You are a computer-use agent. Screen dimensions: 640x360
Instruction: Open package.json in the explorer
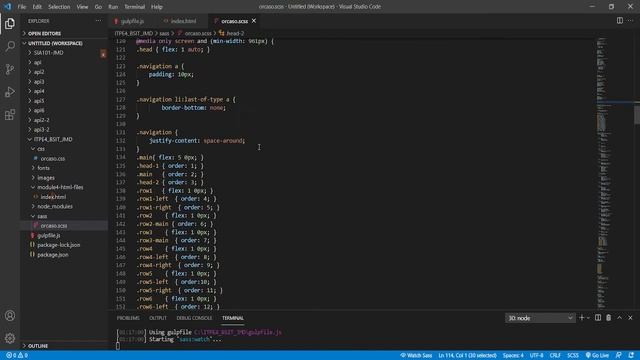(x=53, y=255)
